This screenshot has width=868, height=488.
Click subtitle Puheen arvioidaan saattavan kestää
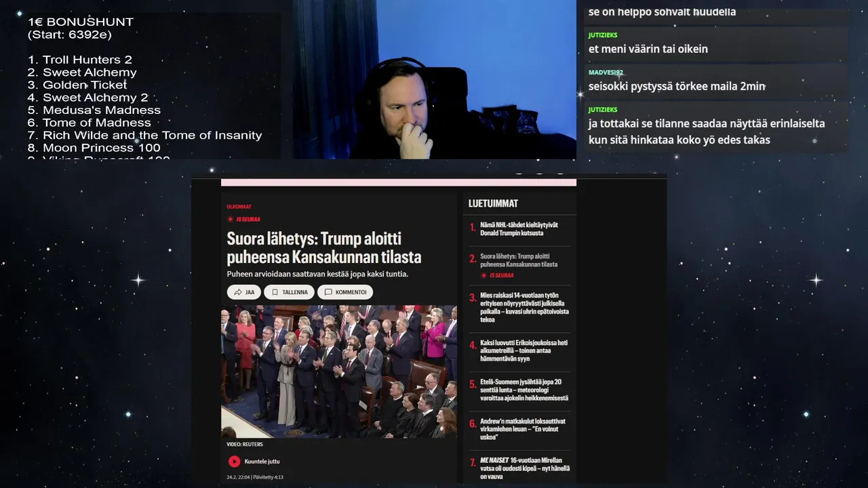[x=317, y=274]
